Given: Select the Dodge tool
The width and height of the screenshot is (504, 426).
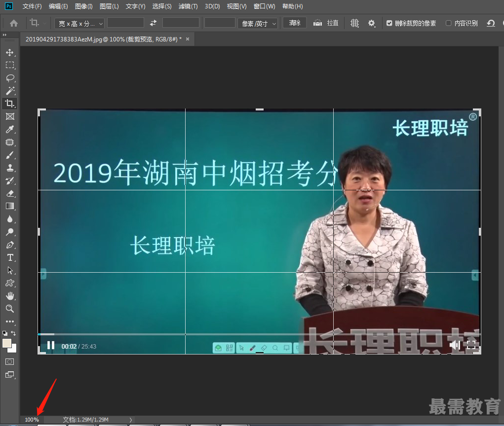Looking at the screenshot, I should (x=10, y=232).
